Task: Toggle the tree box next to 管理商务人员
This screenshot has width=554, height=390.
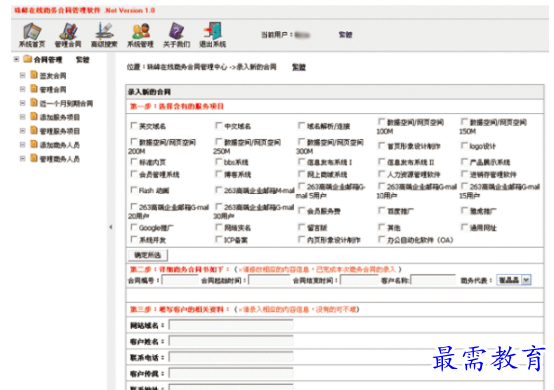Action: (23, 159)
